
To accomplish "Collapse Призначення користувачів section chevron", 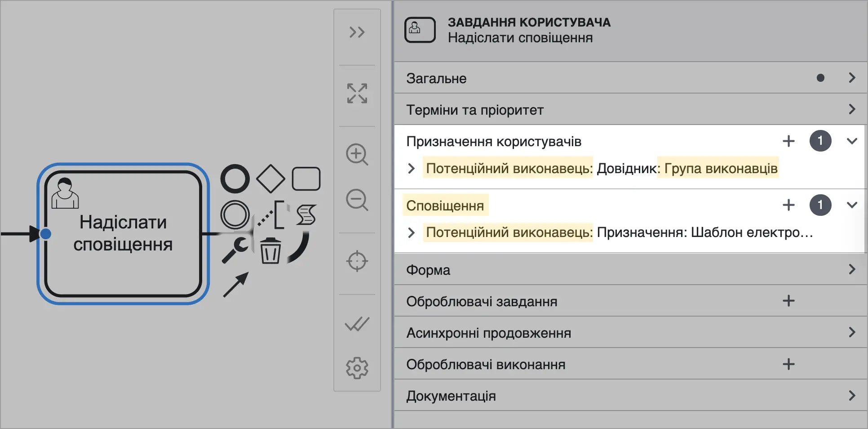I will tap(852, 141).
